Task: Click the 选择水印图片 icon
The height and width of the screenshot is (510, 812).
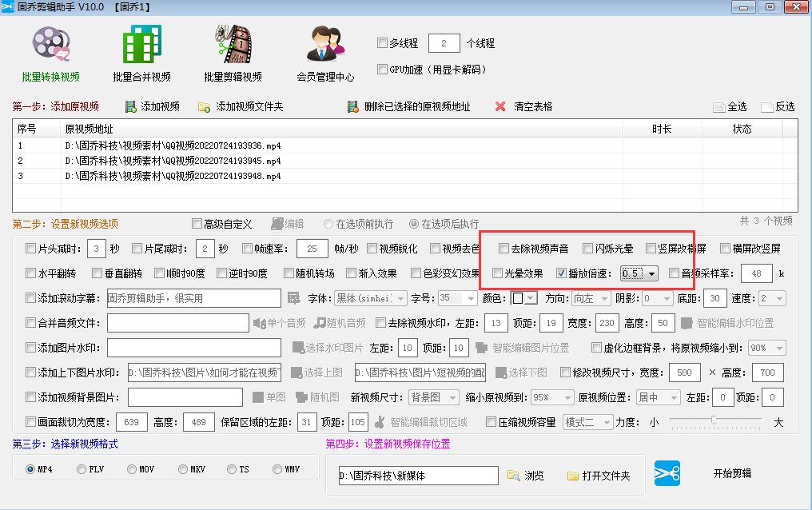Action: [298, 348]
